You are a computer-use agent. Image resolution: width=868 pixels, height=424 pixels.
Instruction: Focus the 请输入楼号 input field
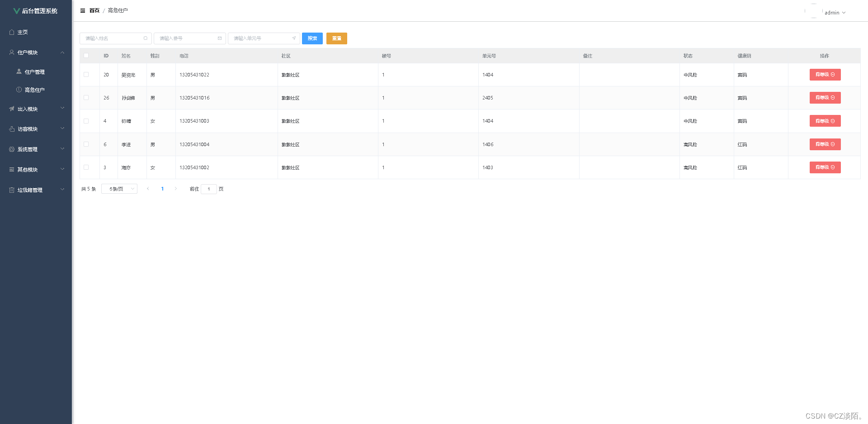190,38
